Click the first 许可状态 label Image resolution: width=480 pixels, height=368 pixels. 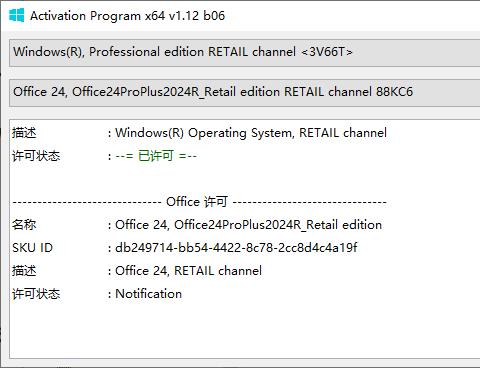coord(36,156)
